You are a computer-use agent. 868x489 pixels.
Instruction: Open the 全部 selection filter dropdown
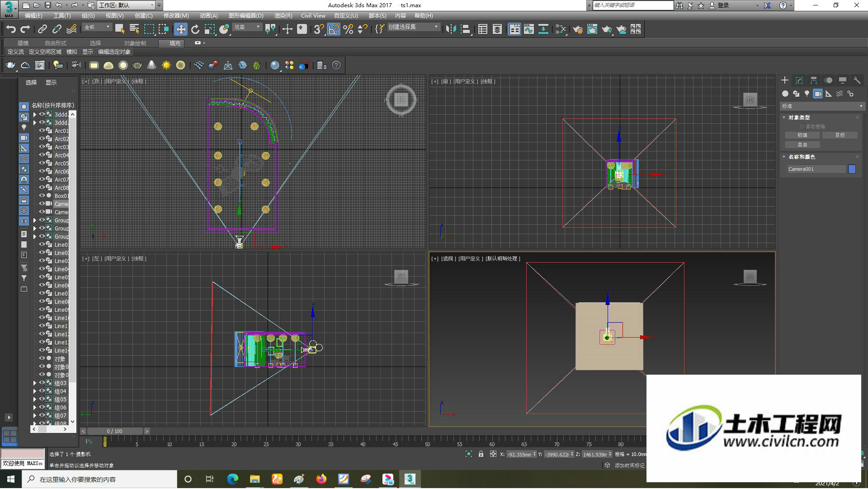tap(97, 28)
